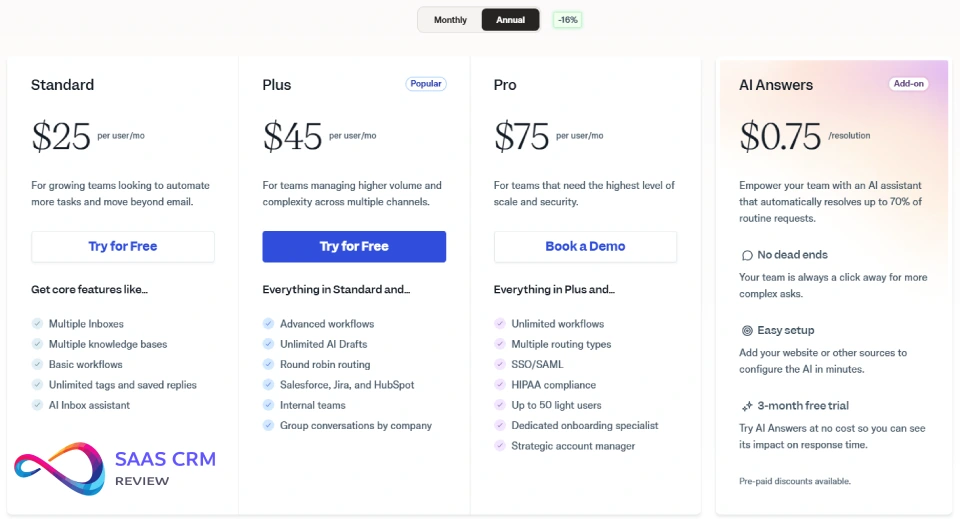Start Standard plan with Try for Free

(x=123, y=246)
